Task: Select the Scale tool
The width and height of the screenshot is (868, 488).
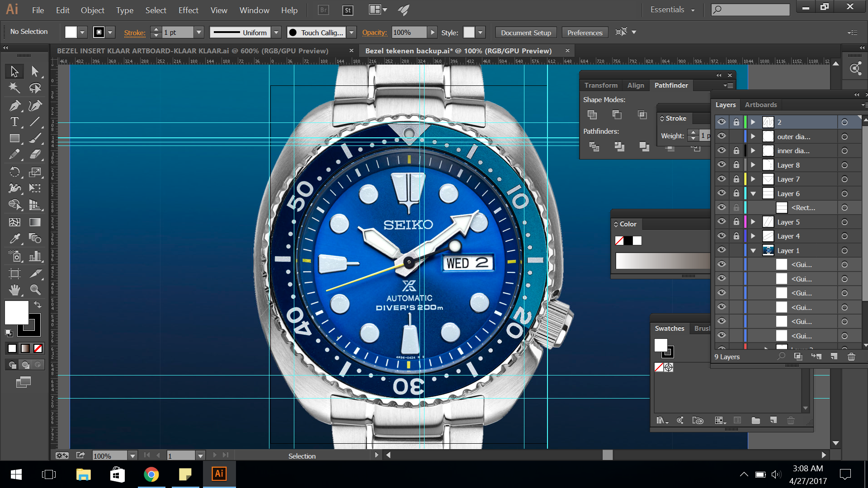Action: 35,172
